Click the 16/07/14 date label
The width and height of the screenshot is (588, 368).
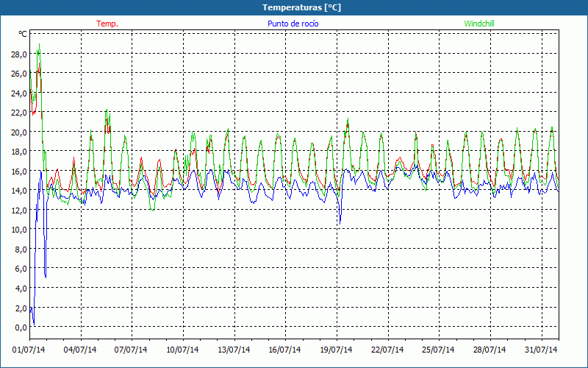tap(284, 350)
